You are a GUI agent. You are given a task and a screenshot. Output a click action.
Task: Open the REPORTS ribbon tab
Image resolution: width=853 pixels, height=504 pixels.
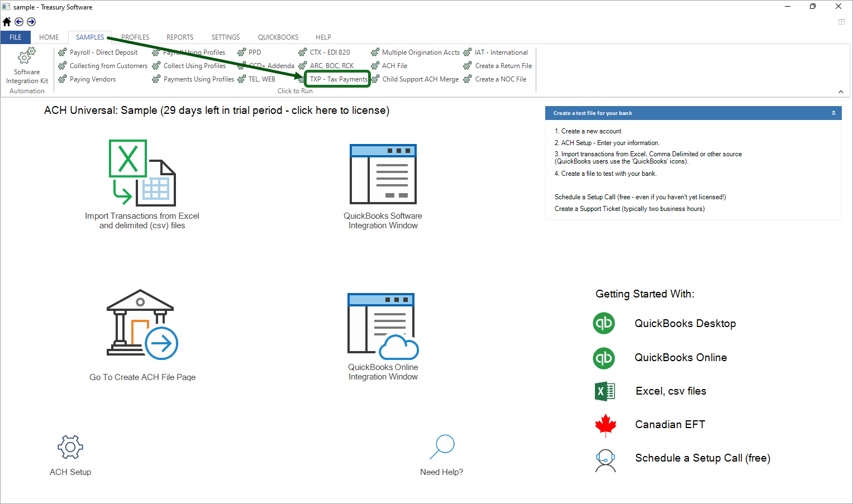[180, 37]
